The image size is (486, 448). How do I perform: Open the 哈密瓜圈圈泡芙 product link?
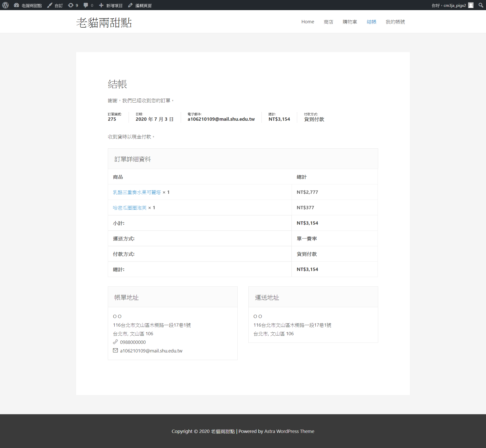pos(130,208)
